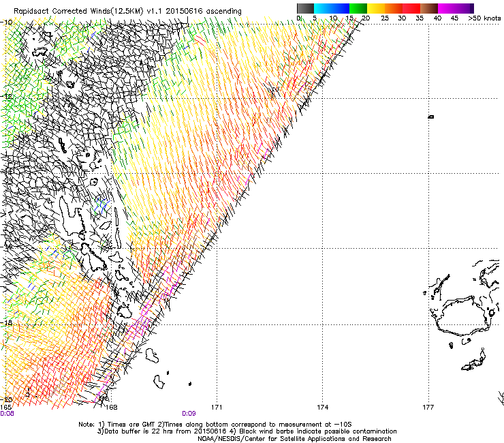Click the yellow 20-25 knots legend segment
The image size is (504, 443).
376,8
